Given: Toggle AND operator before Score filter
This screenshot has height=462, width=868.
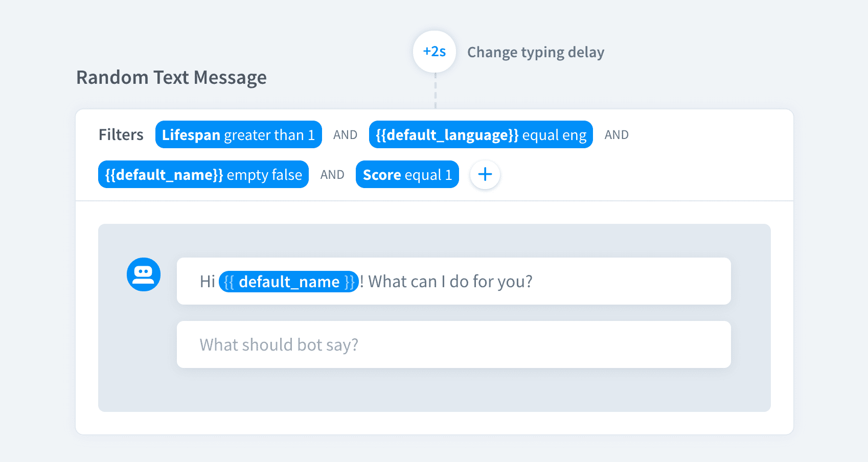Looking at the screenshot, I should pos(332,175).
